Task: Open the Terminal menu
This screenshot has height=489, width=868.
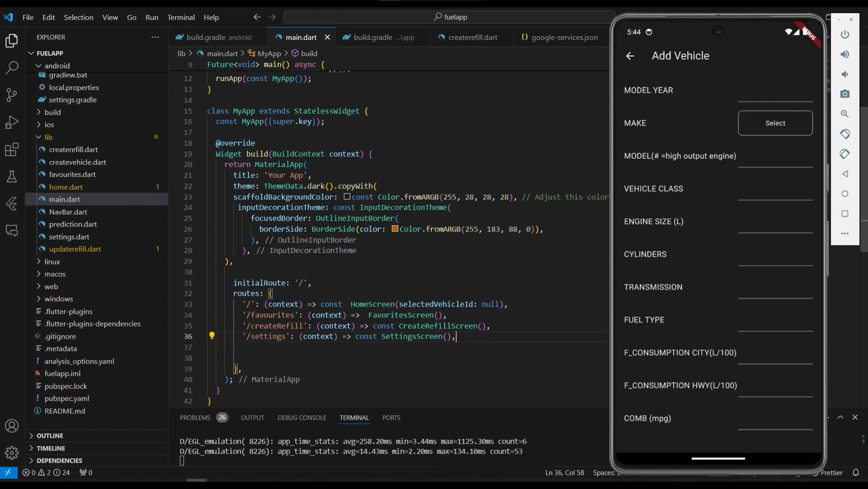Action: tap(181, 17)
